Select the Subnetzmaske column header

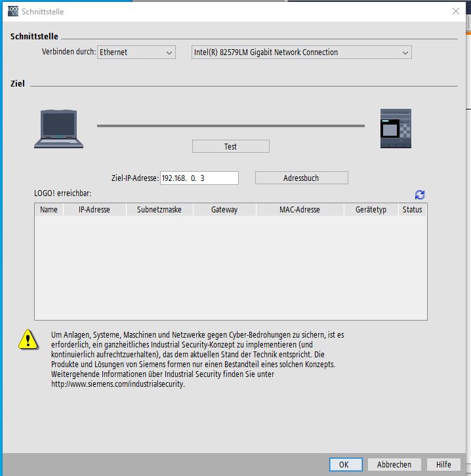(x=159, y=210)
